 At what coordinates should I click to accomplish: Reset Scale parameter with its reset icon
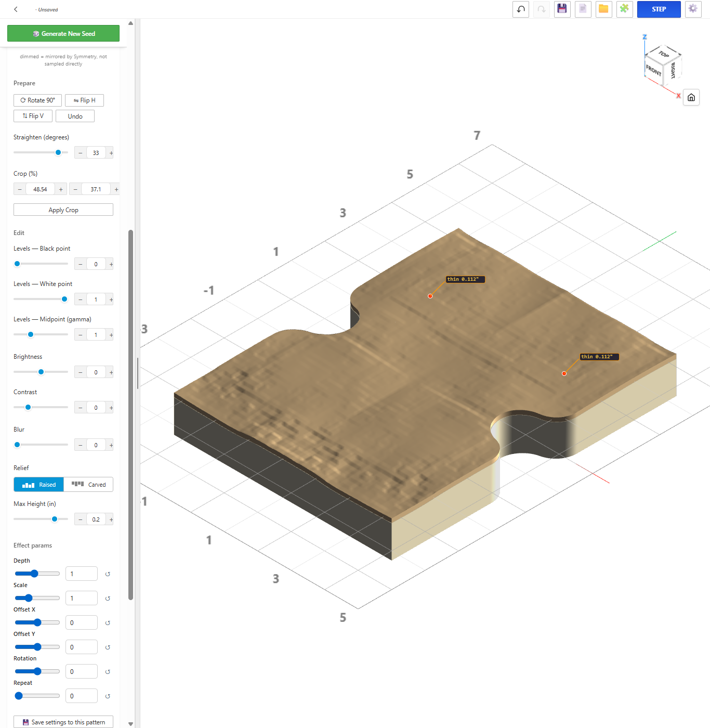[x=108, y=599]
